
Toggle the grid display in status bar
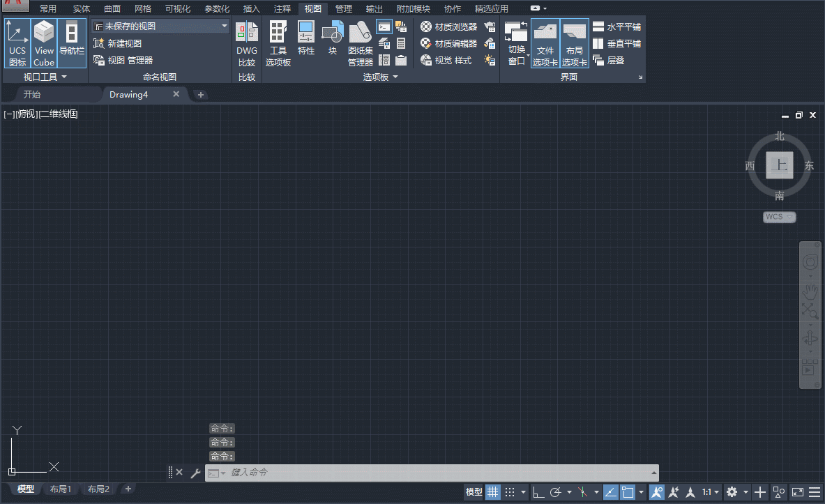point(492,491)
